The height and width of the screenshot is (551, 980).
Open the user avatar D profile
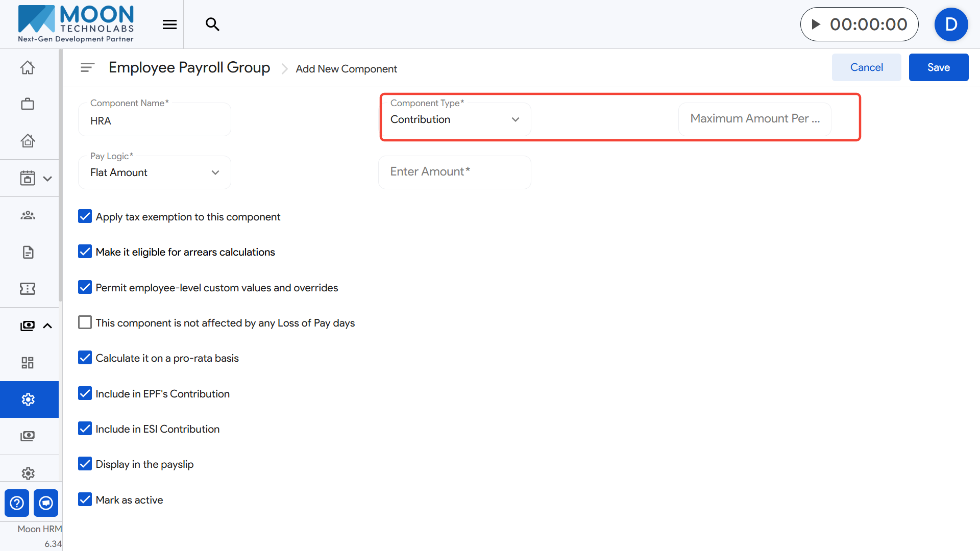[951, 24]
